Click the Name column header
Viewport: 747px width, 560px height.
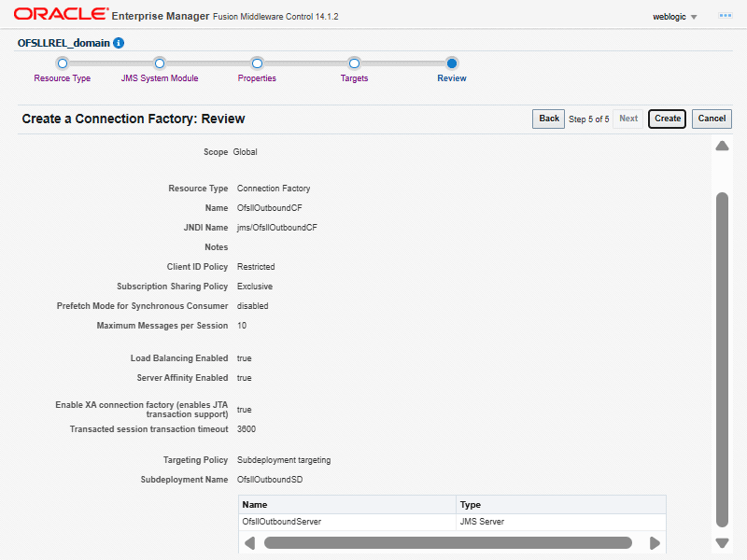click(x=346, y=504)
